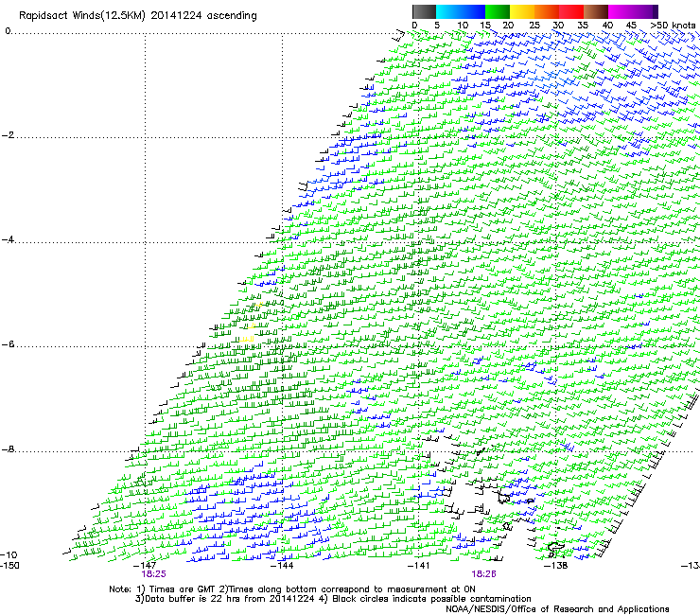
Task: Click the '-4' latitude axis label
Action: [x=8, y=239]
